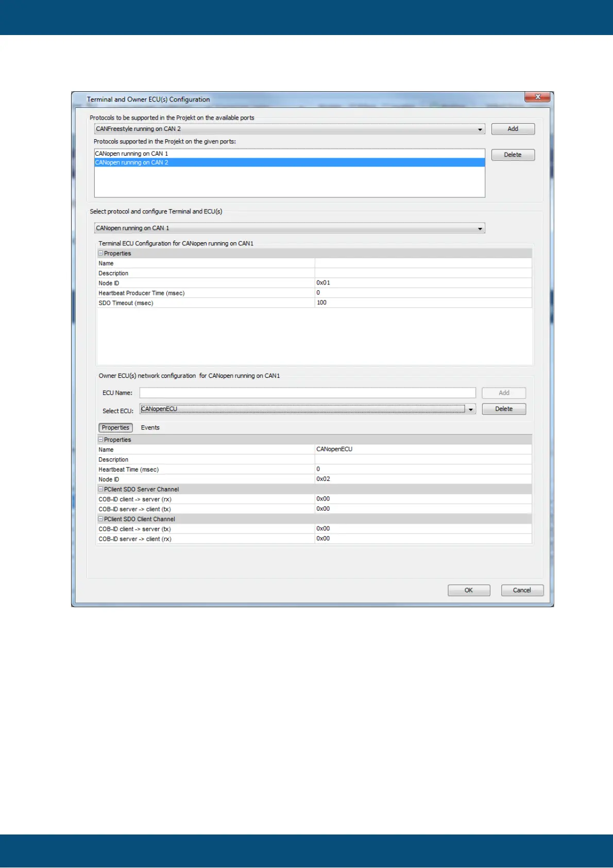
Task: Click the disabled Add button next to ECU Name
Action: point(504,393)
